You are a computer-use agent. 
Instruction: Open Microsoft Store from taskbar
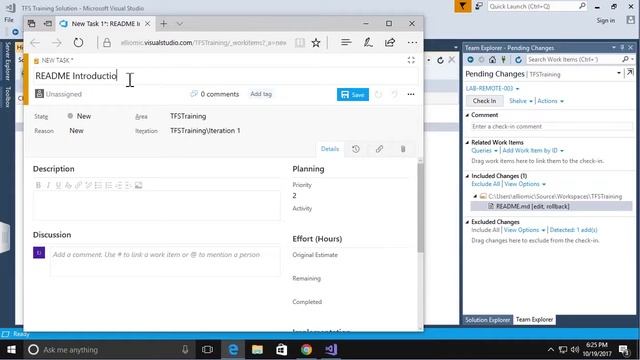click(281, 349)
